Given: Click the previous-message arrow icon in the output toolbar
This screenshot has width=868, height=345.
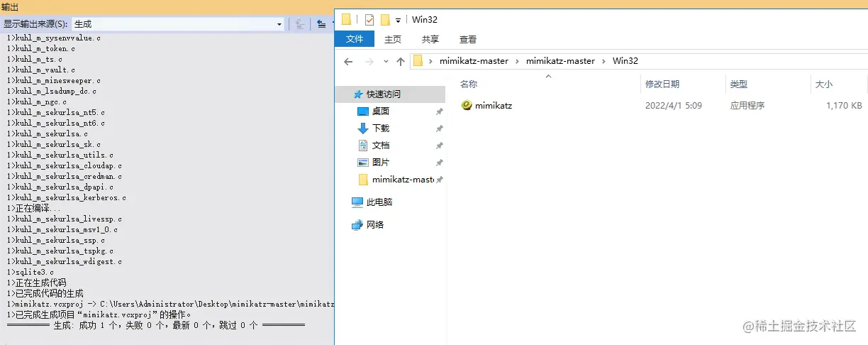Looking at the screenshot, I should [x=321, y=23].
